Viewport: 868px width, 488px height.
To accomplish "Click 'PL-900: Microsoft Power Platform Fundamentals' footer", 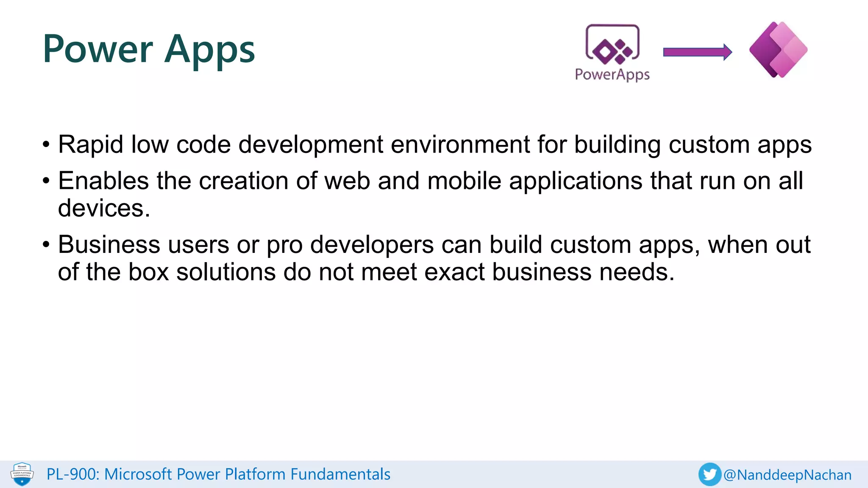I will pos(218,474).
